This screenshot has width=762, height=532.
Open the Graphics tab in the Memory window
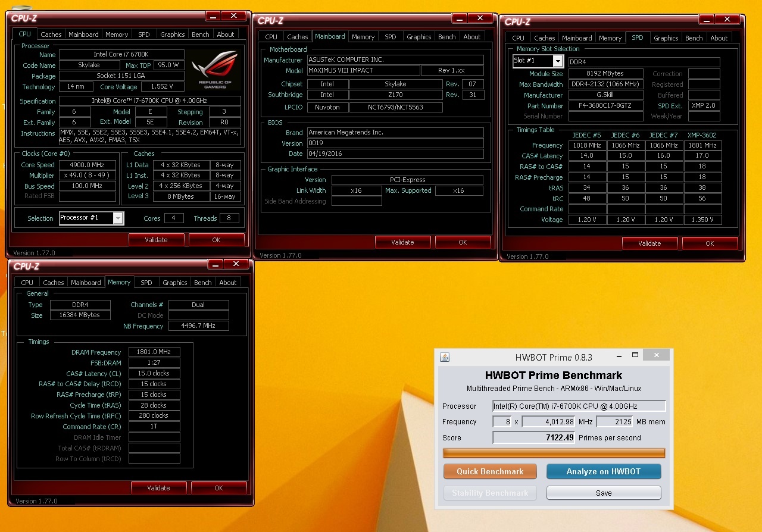click(x=175, y=283)
